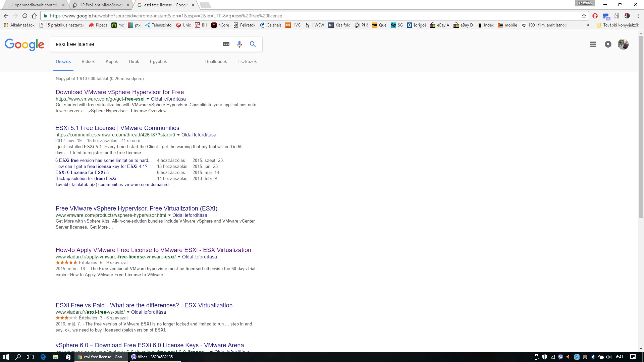Image resolution: width=644 pixels, height=362 pixels.
Task: Expand dropdown next to get-free-esxi URL
Action: [x=148, y=99]
